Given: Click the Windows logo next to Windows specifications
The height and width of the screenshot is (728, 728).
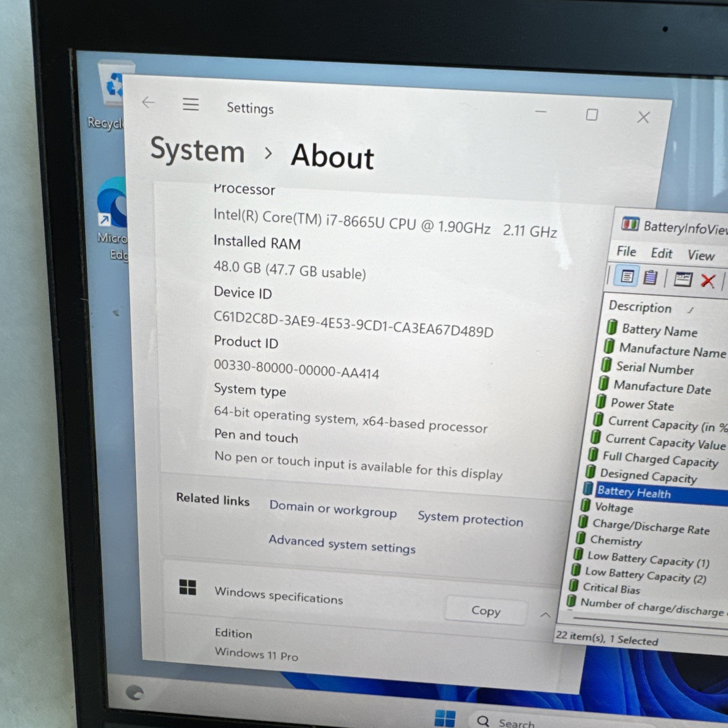Looking at the screenshot, I should (187, 587).
